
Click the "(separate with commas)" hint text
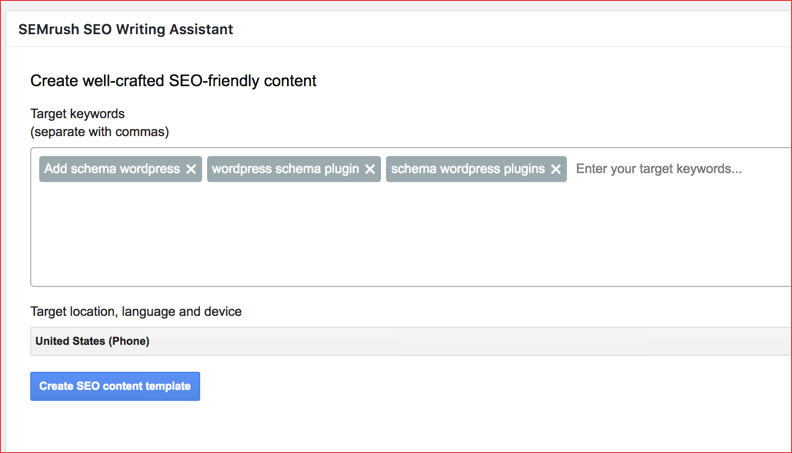click(99, 132)
